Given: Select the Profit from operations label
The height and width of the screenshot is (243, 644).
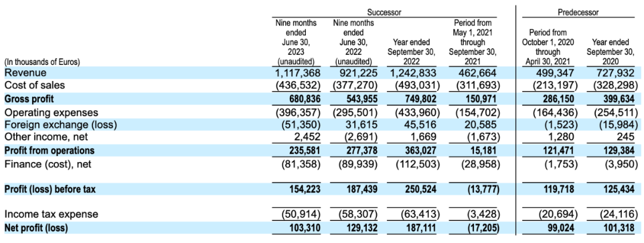Looking at the screenshot, I should pyautogui.click(x=49, y=151).
